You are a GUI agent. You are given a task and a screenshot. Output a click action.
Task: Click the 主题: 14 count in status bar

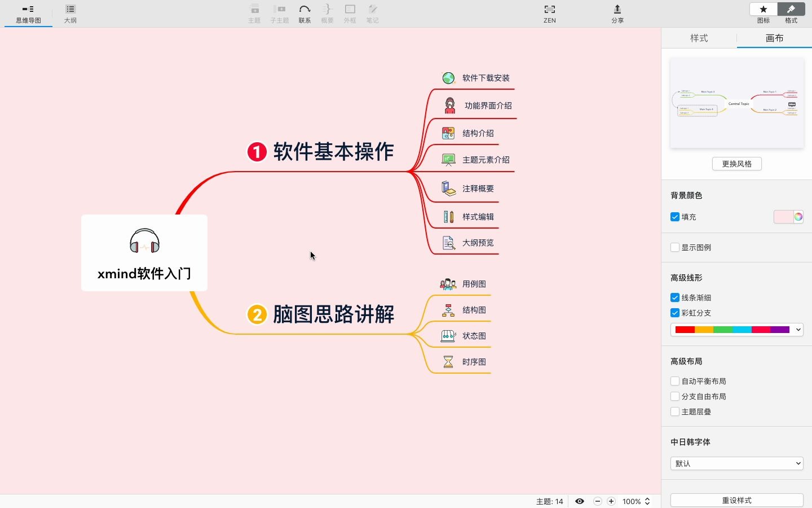550,501
